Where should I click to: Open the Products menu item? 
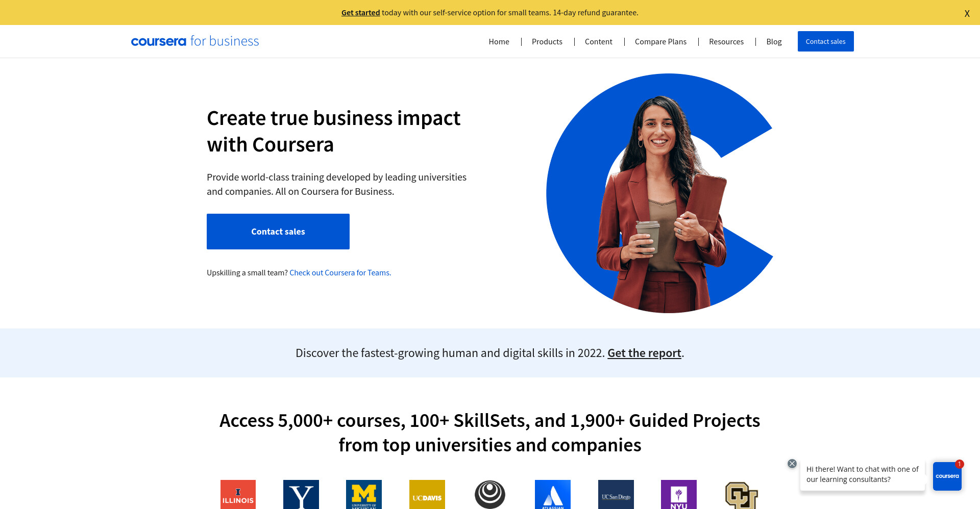[x=547, y=42]
